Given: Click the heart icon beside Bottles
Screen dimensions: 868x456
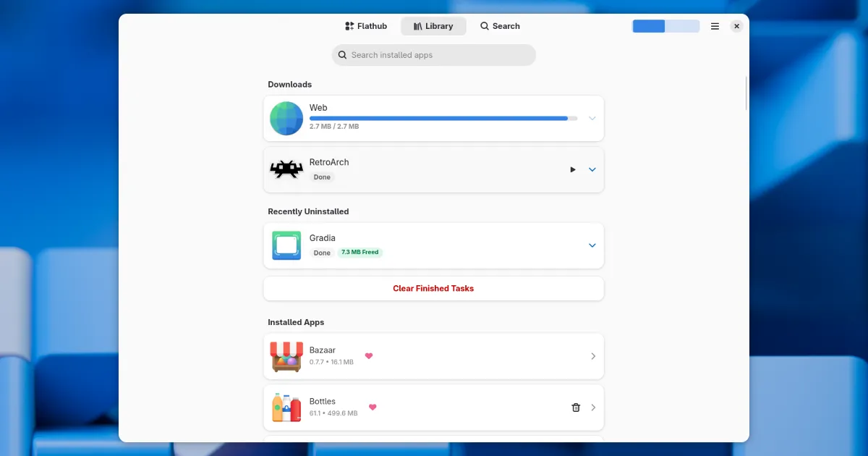Looking at the screenshot, I should pyautogui.click(x=373, y=408).
